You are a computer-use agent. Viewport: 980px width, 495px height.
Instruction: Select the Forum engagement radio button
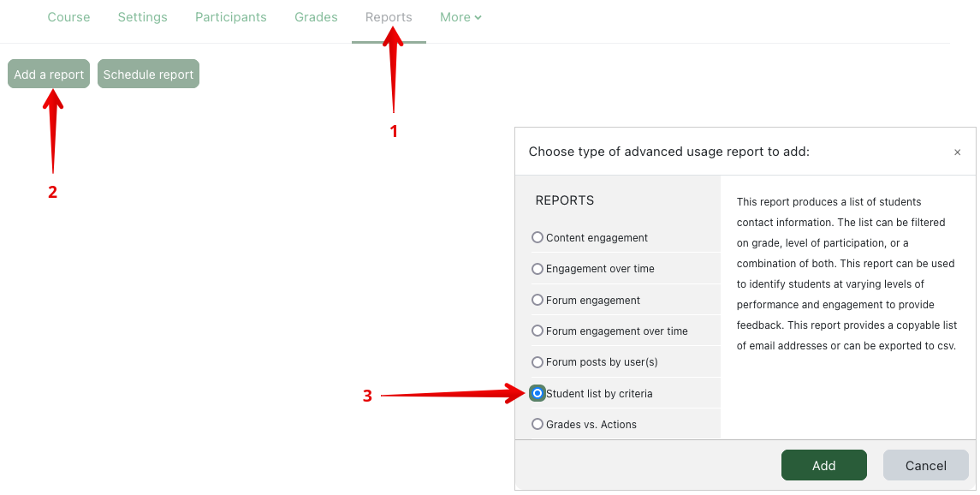[538, 300]
